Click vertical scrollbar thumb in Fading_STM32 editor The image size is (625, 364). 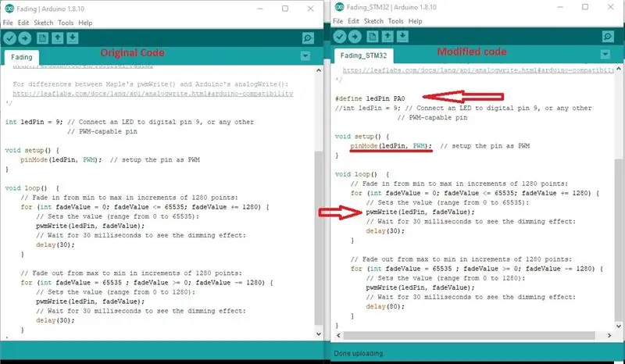(619, 239)
